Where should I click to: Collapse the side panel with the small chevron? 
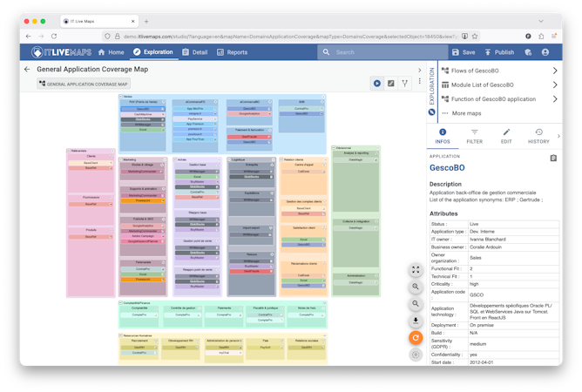(x=420, y=71)
